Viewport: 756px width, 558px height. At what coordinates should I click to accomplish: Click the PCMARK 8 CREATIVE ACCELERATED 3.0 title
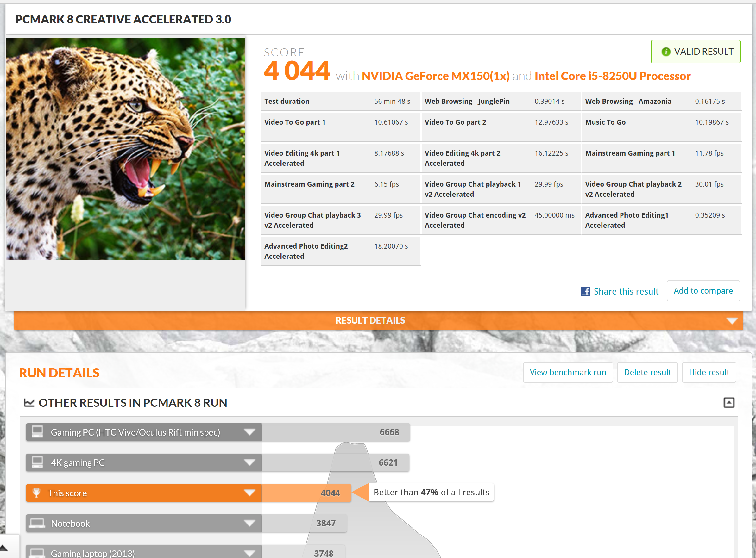(x=123, y=19)
